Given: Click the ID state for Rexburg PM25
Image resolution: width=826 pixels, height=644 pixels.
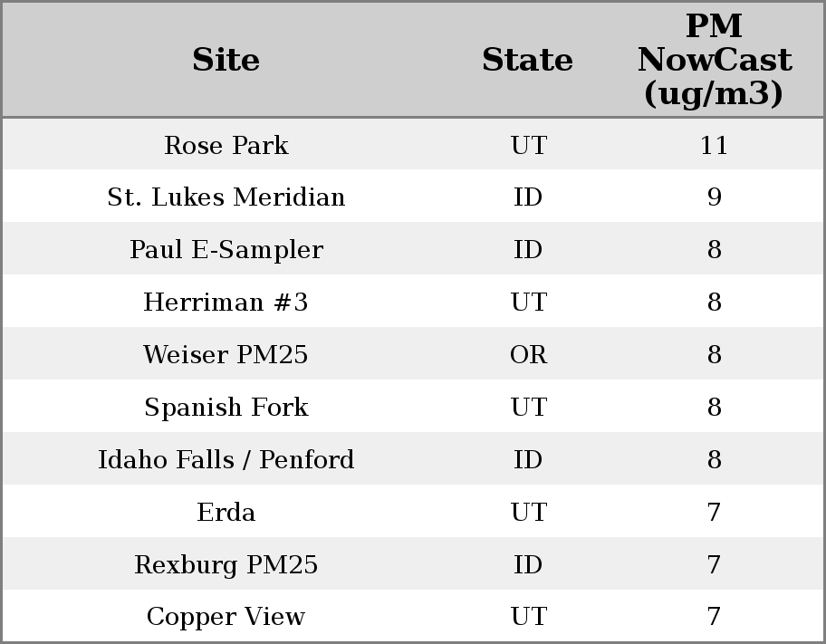Looking at the screenshot, I should (x=528, y=565).
